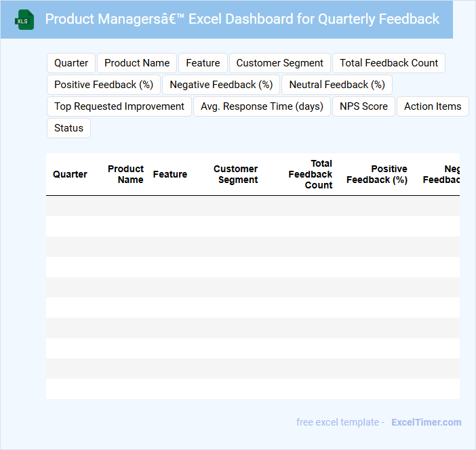This screenshot has width=476, height=450.
Task: Click the green XLS file icon
Action: point(24,20)
